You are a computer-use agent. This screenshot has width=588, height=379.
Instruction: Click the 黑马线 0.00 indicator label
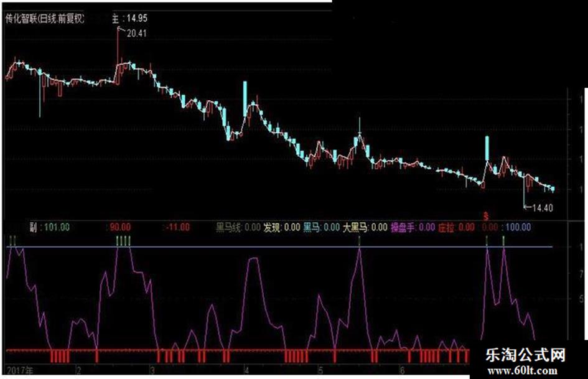click(x=238, y=227)
